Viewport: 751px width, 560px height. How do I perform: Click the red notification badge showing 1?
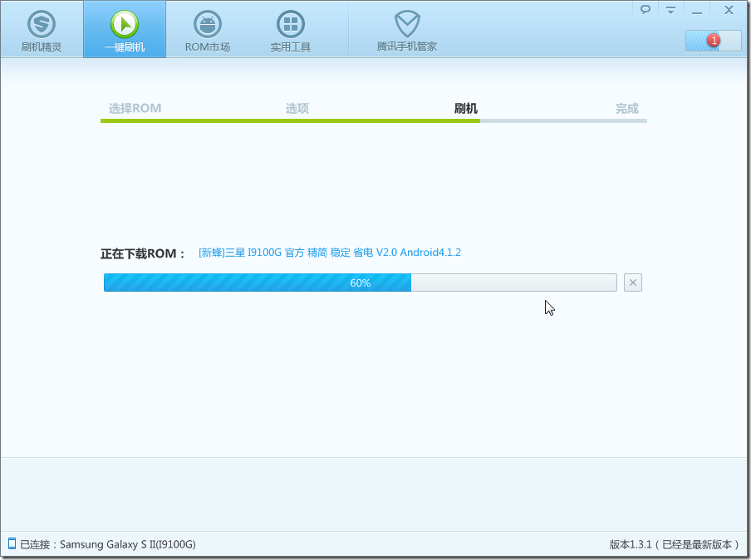pos(714,40)
